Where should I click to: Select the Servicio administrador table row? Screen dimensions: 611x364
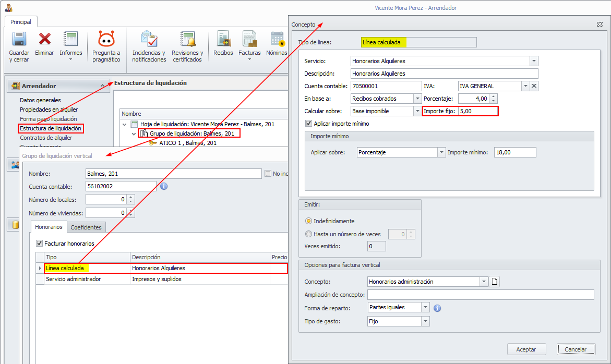pyautogui.click(x=162, y=279)
